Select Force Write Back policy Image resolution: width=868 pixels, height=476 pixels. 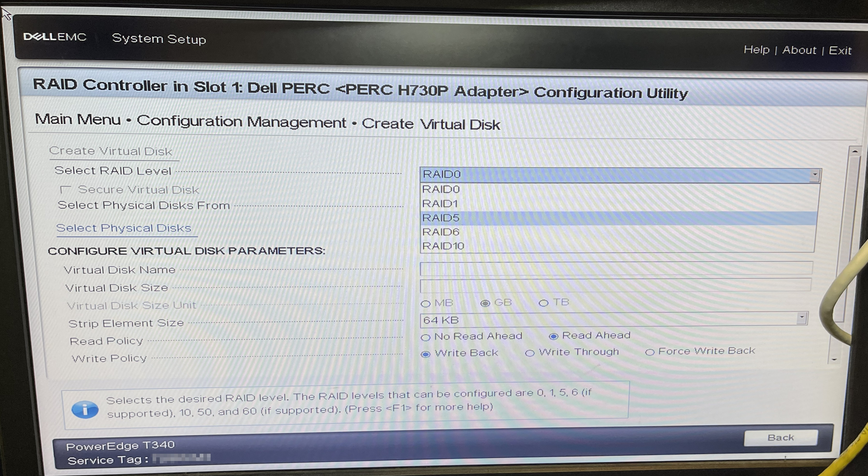pos(650,352)
